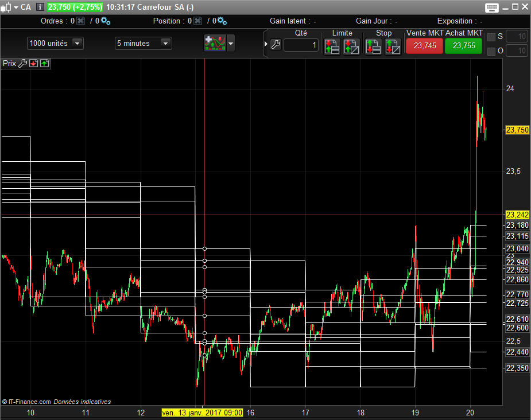Click the S value field showing 10
The width and height of the screenshot is (531, 420).
517,37
